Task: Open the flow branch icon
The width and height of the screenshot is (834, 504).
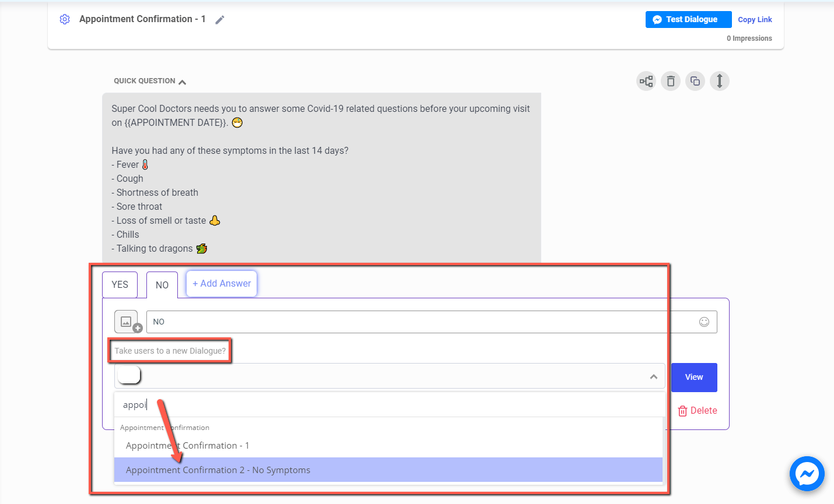Action: [x=646, y=81]
